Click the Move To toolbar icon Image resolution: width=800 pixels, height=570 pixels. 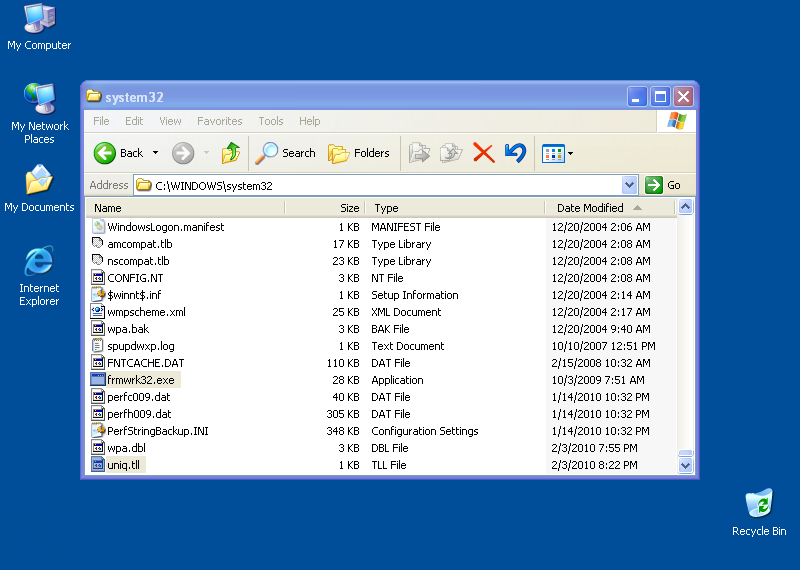coord(419,153)
